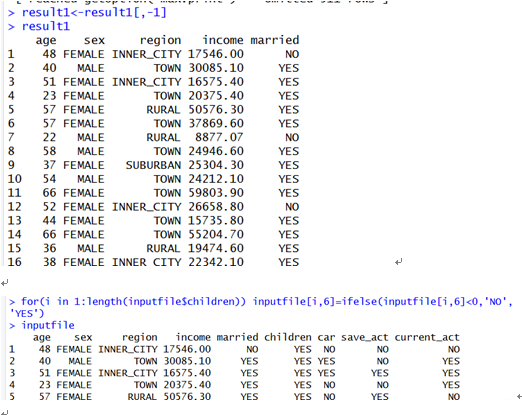Image resolution: width=522 pixels, height=415 pixels.
Task: Click the 'age' header in the inputfile table
Action: (42, 338)
